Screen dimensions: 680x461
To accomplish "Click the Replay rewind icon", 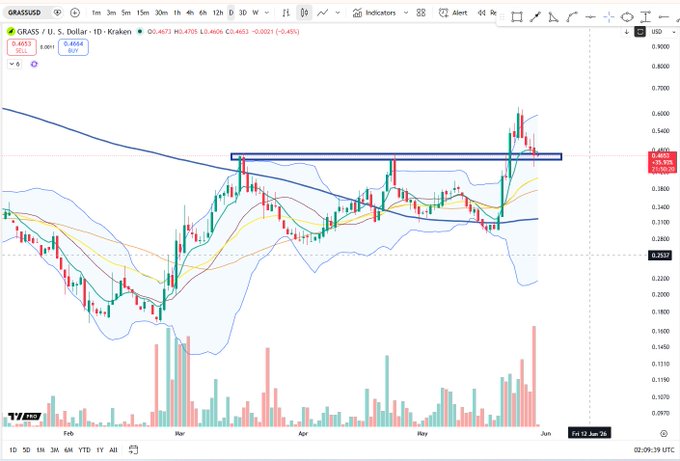I will pyautogui.click(x=481, y=13).
